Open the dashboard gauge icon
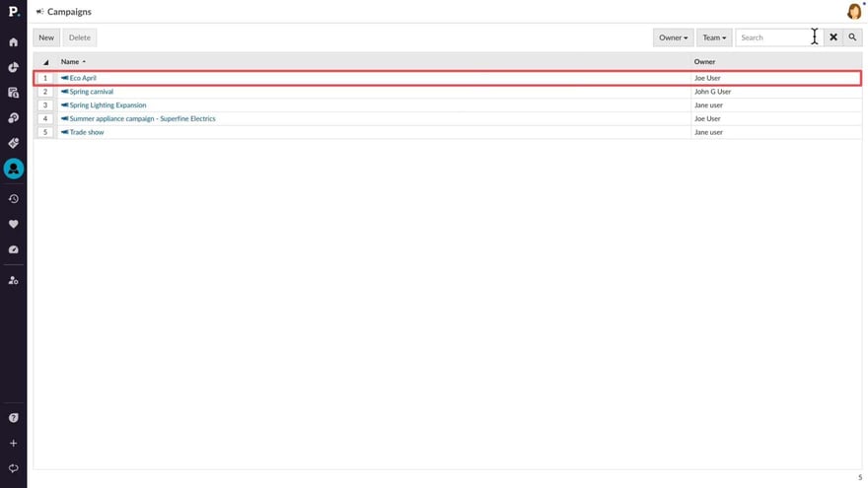This screenshot has width=868, height=488. (x=13, y=249)
